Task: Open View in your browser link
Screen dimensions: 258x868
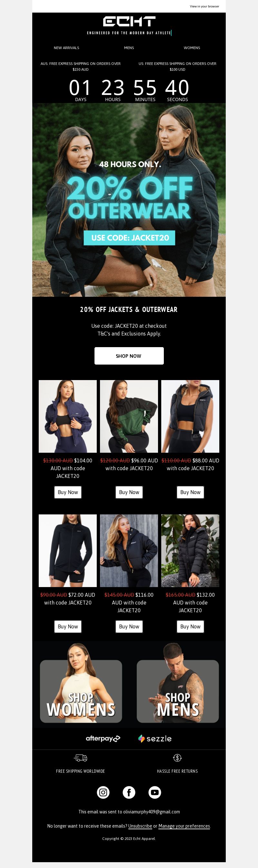Action: pos(204,6)
